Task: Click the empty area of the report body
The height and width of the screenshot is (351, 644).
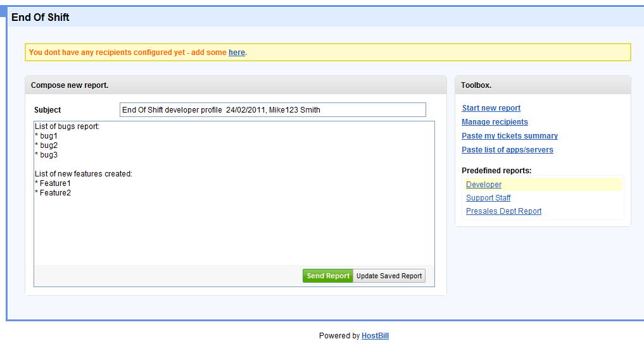Action: [x=234, y=231]
